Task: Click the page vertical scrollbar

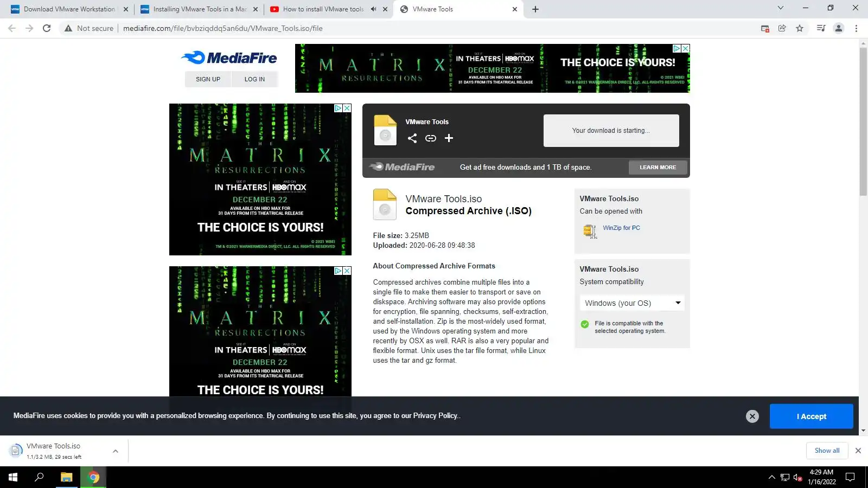Action: click(863, 122)
